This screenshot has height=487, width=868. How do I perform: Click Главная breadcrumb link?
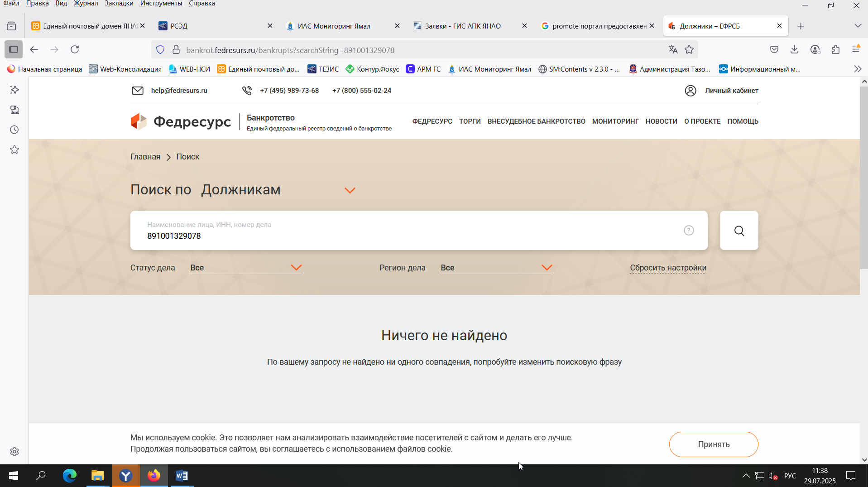145,157
